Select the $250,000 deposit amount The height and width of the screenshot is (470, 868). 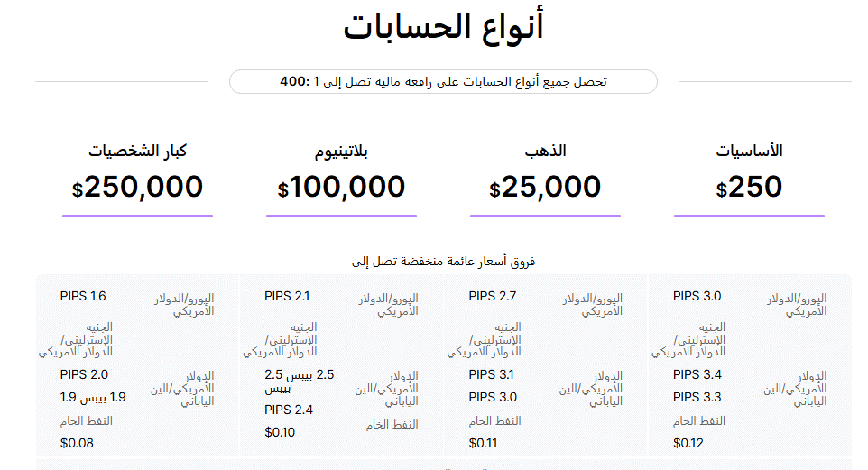(137, 188)
